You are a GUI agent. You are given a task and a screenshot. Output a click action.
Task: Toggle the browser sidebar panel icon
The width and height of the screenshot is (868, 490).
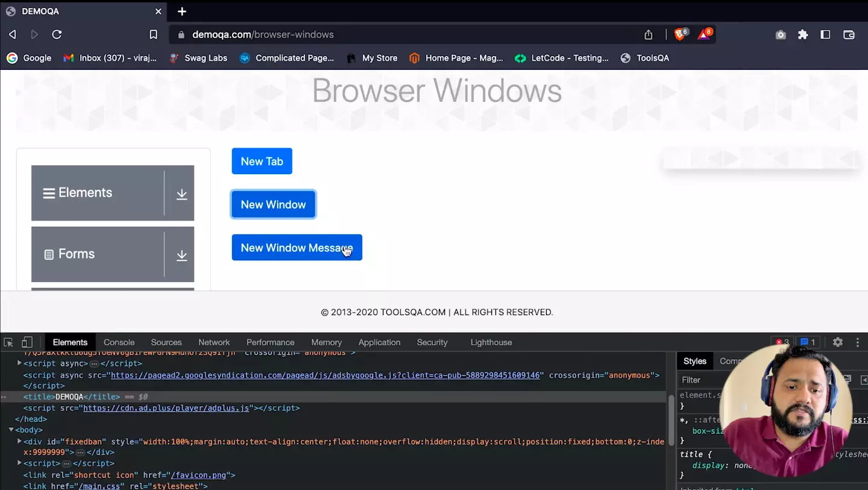pyautogui.click(x=825, y=34)
